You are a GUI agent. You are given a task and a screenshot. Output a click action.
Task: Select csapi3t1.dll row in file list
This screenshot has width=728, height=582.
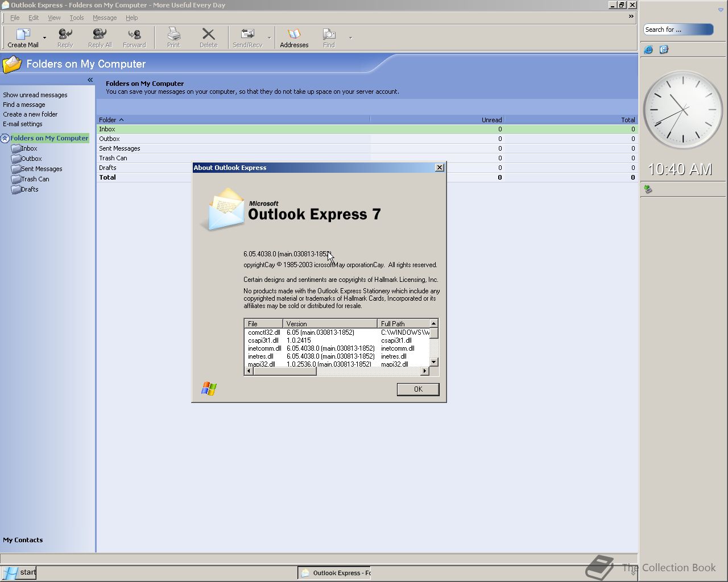[x=337, y=340]
